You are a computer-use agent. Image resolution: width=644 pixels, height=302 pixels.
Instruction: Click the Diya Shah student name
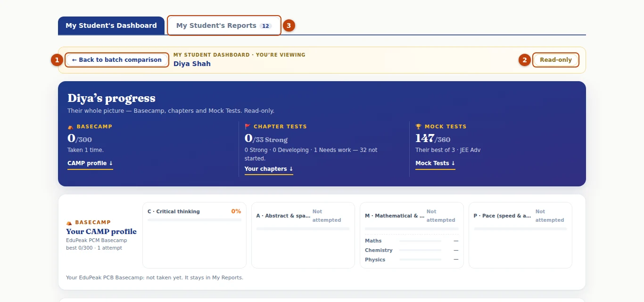tap(192, 64)
